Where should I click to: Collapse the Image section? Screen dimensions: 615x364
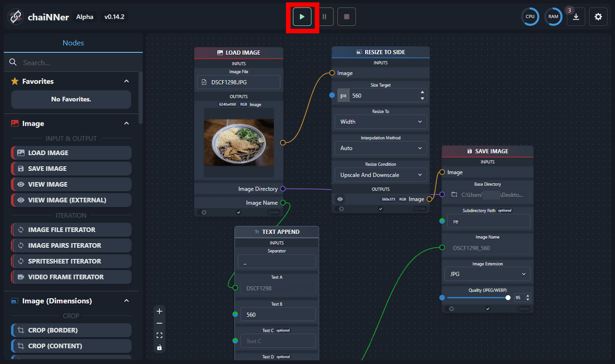click(127, 123)
